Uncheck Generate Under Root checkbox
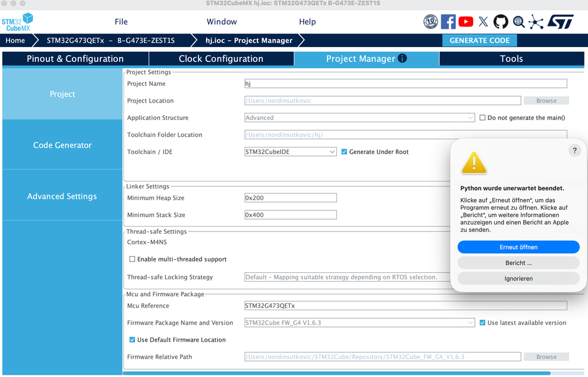 tap(344, 152)
